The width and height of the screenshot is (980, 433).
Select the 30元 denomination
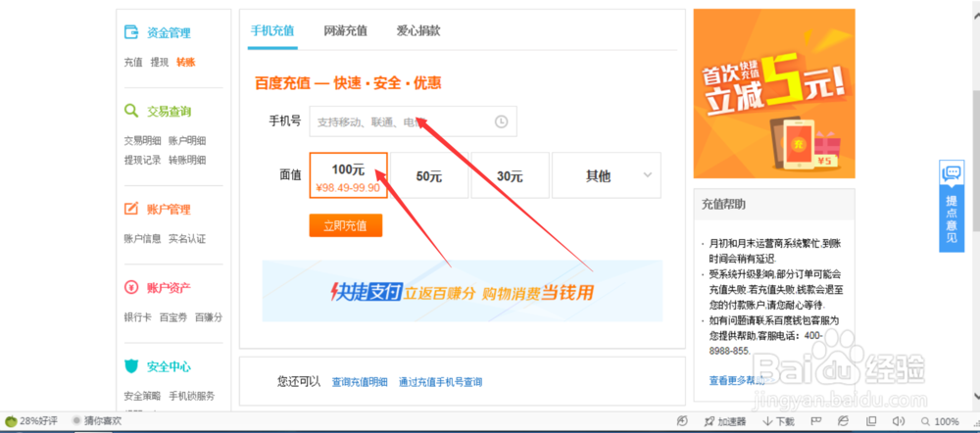(510, 175)
